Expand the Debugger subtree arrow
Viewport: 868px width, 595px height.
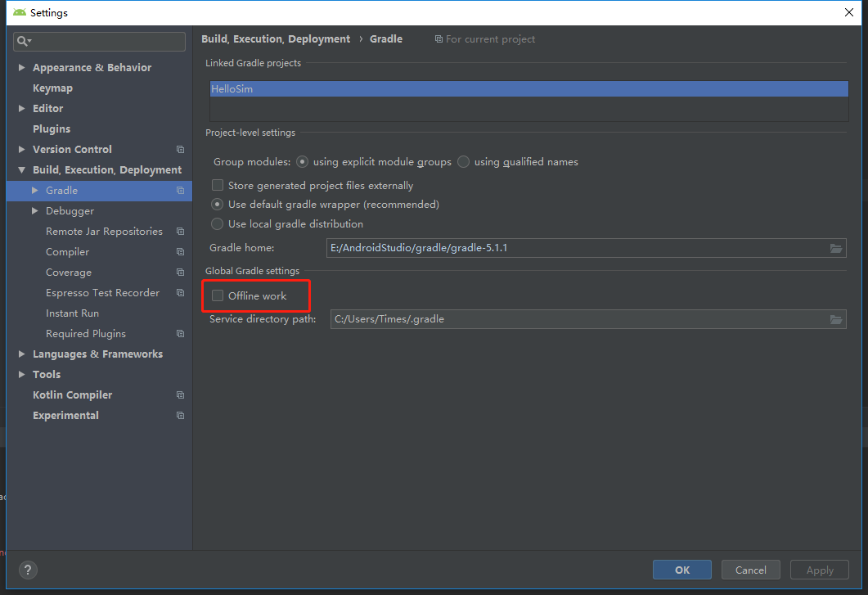tap(35, 211)
